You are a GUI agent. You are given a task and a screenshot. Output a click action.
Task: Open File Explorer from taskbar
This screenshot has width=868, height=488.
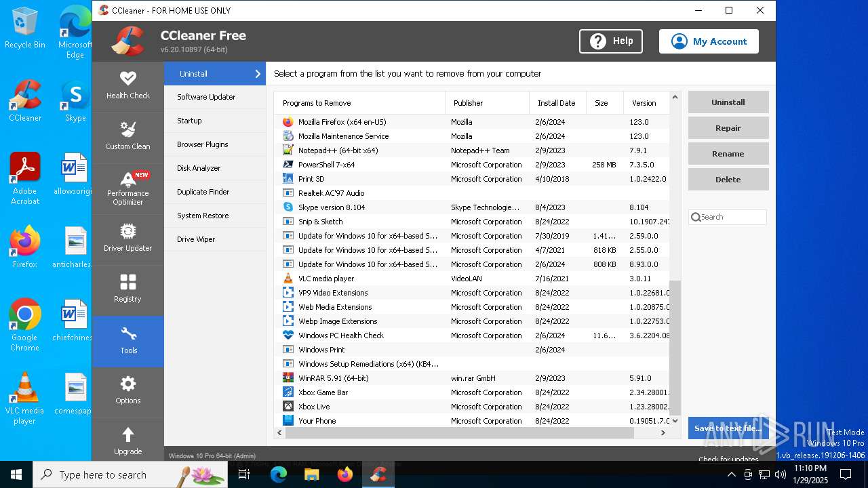click(311, 474)
